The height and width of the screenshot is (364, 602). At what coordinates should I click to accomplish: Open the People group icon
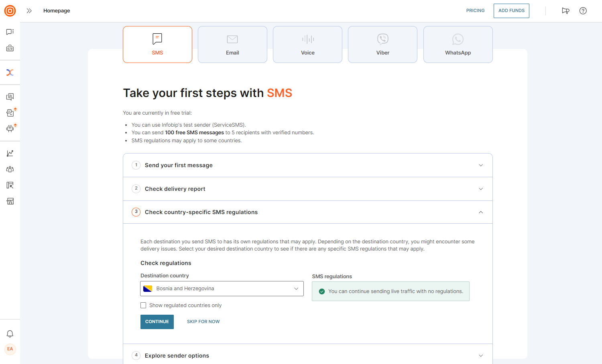[10, 169]
